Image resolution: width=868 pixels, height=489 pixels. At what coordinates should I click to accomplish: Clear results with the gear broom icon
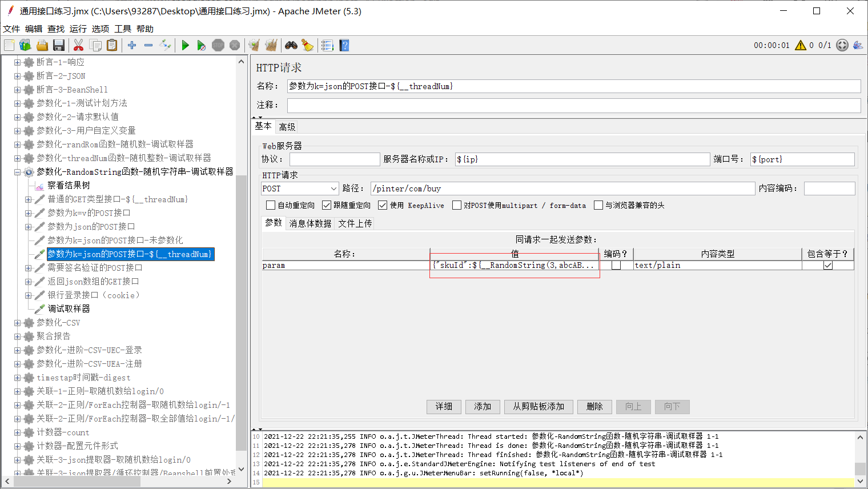pos(254,45)
